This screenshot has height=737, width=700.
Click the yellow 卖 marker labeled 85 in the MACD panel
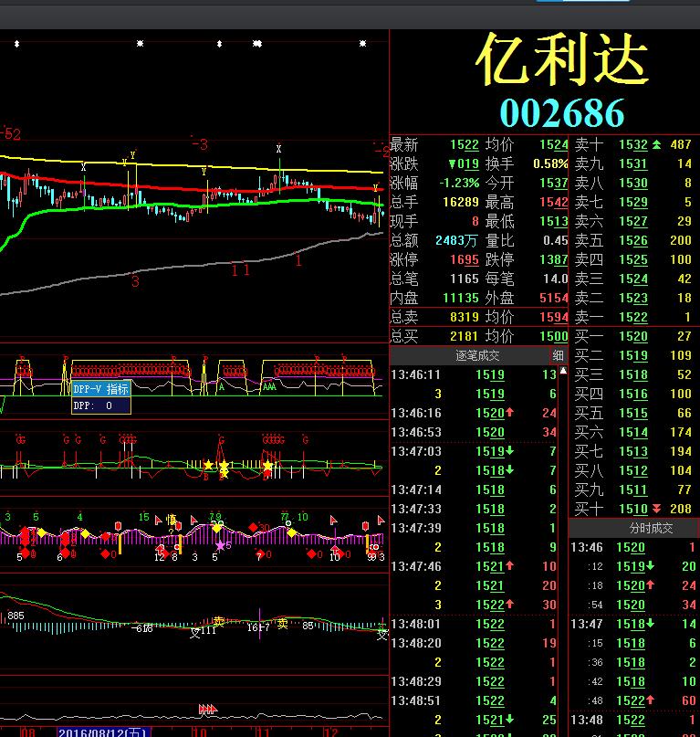coord(282,624)
